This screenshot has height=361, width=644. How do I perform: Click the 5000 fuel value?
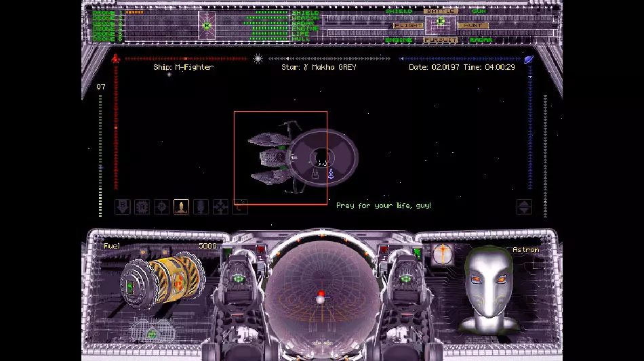point(207,246)
